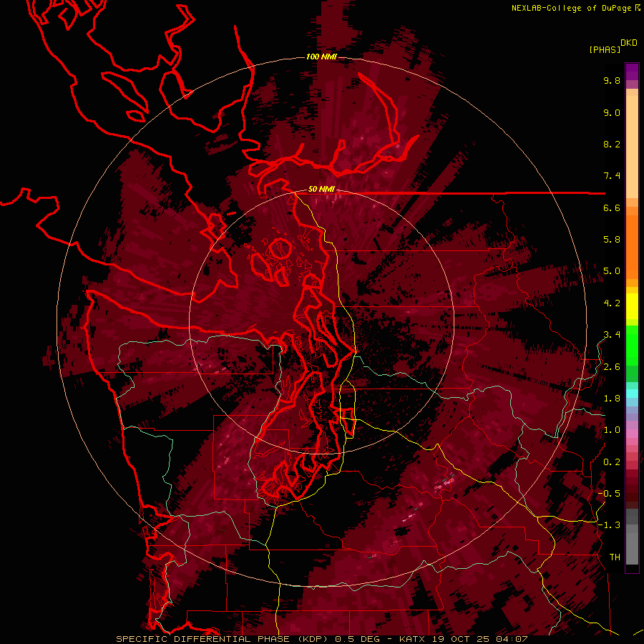Image resolution: width=644 pixels, height=644 pixels.
Task: Click the 100 NMI range ring label
Action: coord(321,57)
